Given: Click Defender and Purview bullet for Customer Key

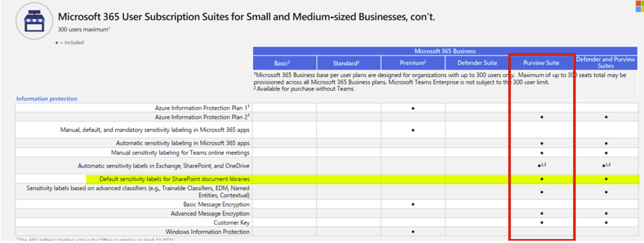Looking at the screenshot, I should [x=606, y=223].
